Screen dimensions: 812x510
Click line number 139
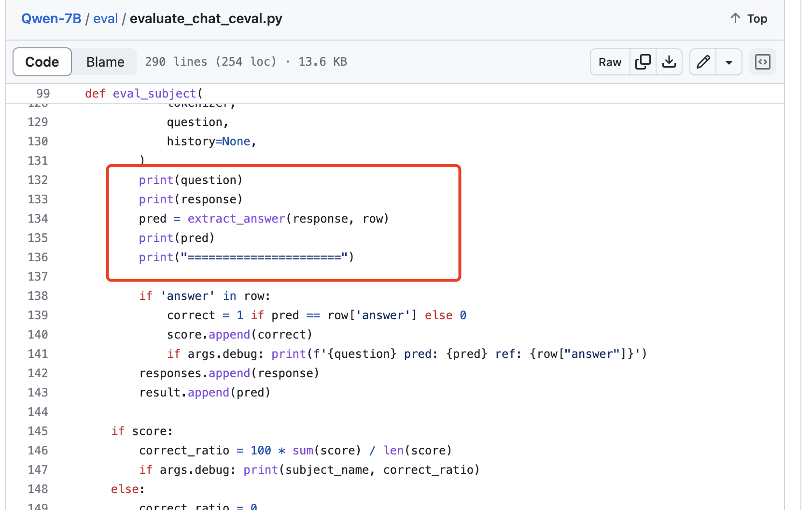coord(38,315)
